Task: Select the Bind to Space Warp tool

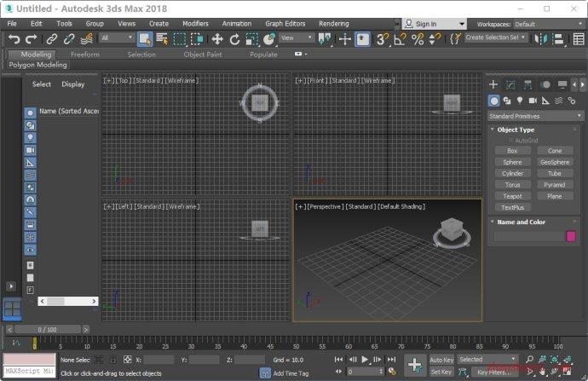Action: click(x=87, y=39)
